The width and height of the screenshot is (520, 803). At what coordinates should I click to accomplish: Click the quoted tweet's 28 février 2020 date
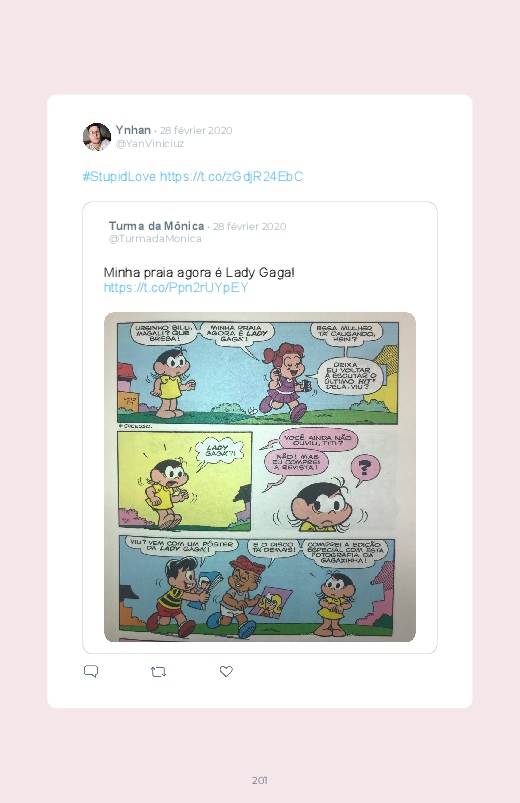[x=249, y=226]
